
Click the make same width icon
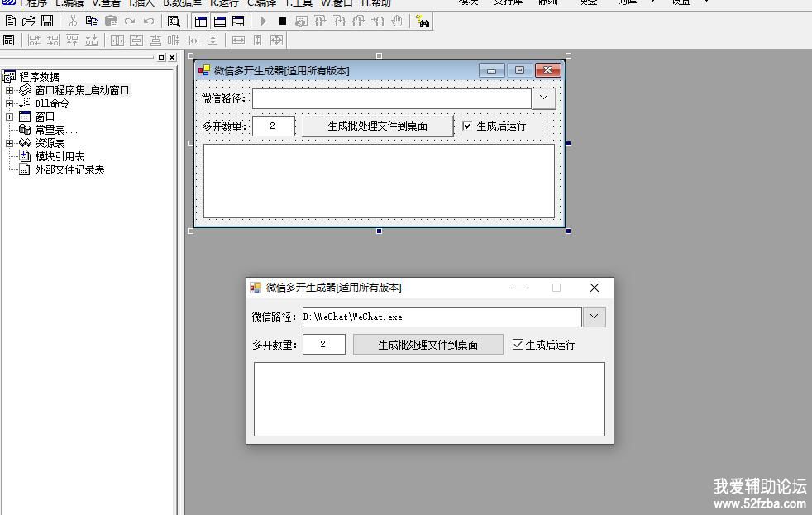(x=238, y=40)
